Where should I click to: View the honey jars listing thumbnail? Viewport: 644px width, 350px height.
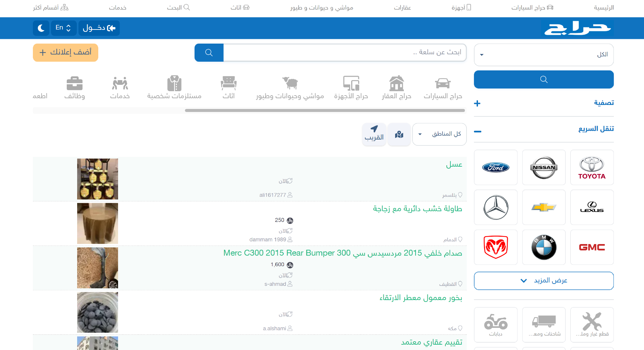[x=98, y=179]
